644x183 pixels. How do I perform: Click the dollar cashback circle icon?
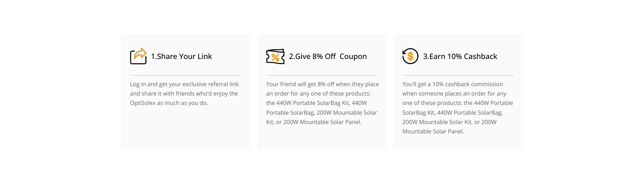pos(410,56)
